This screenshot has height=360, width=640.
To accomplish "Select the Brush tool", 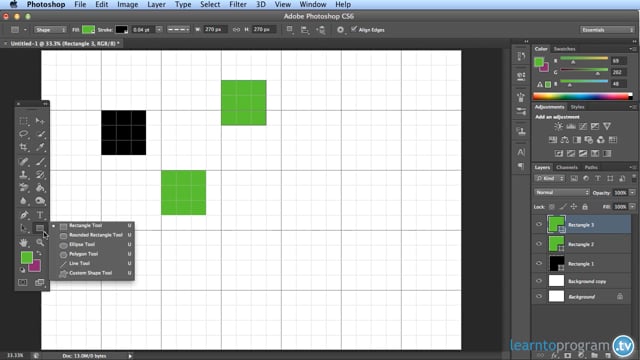I will click(x=40, y=162).
